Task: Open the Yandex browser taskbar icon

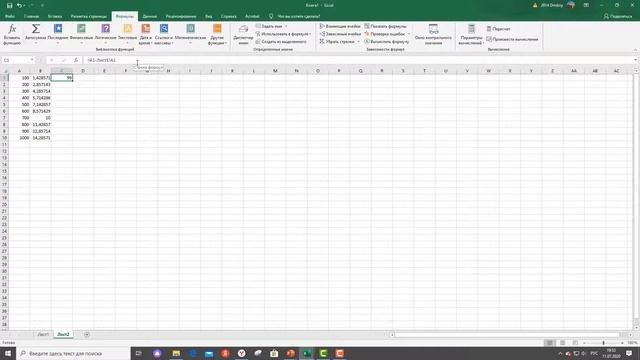Action: coord(242,353)
